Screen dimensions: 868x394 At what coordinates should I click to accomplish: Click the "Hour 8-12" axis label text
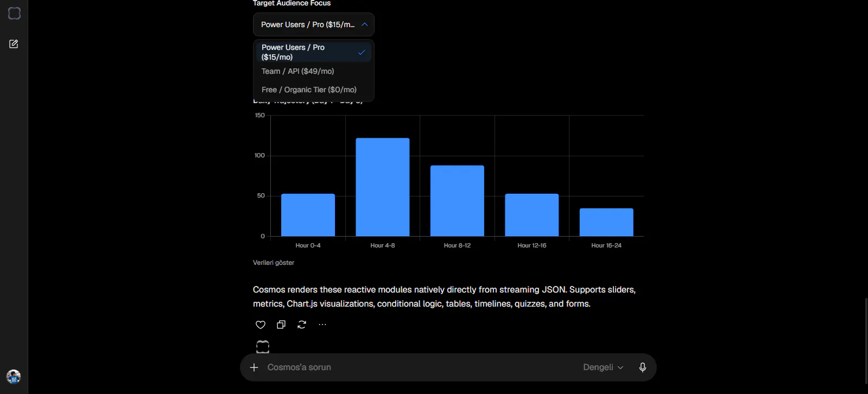(457, 246)
